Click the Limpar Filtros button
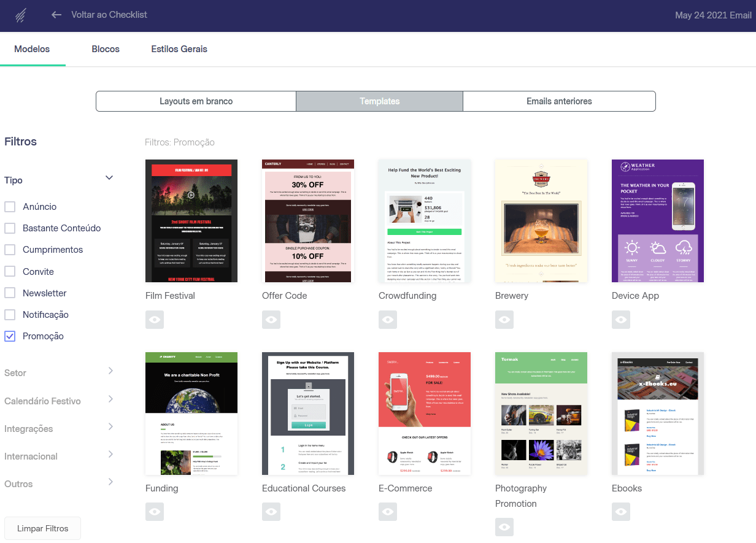 (42, 528)
